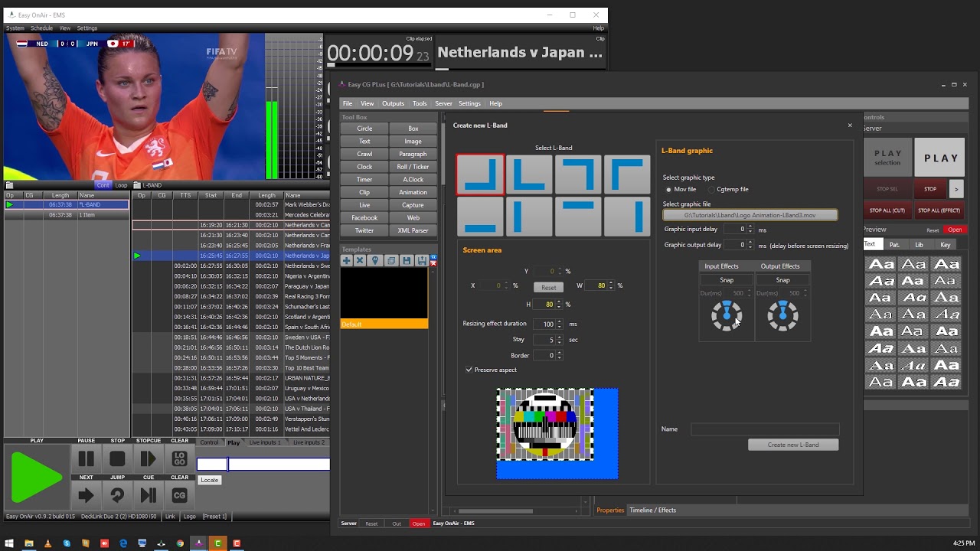Viewport: 980px width, 551px height.
Task: Open the Input Effects Snap dropdown
Action: (726, 280)
